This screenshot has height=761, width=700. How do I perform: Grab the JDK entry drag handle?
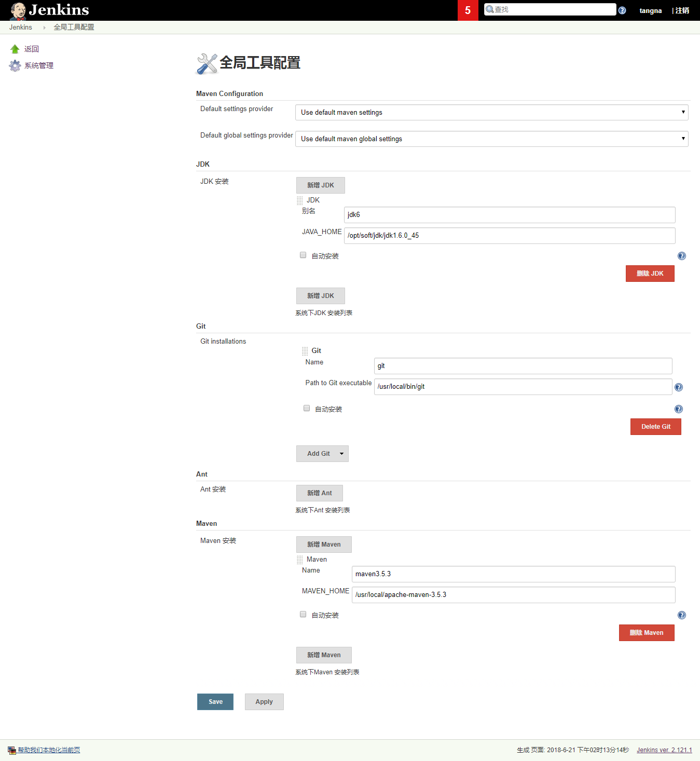[300, 200]
